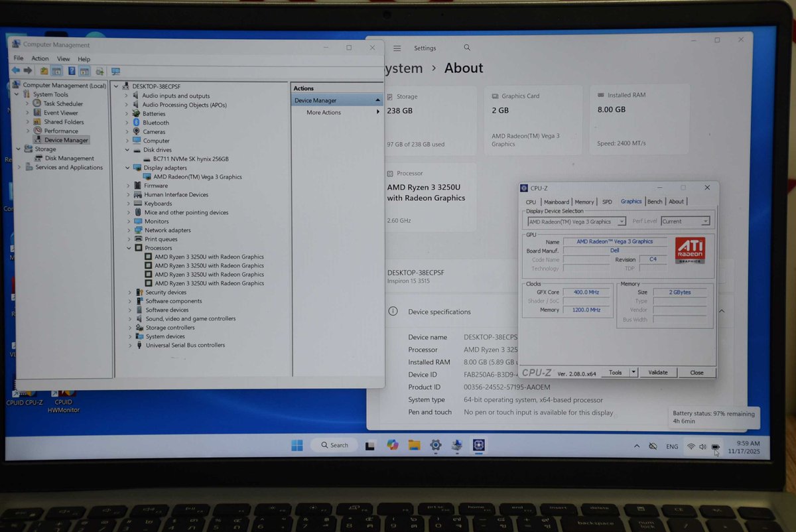Image resolution: width=796 pixels, height=532 pixels.
Task: Open the Tools dropdown arrow in CPU-Z
Action: point(633,372)
